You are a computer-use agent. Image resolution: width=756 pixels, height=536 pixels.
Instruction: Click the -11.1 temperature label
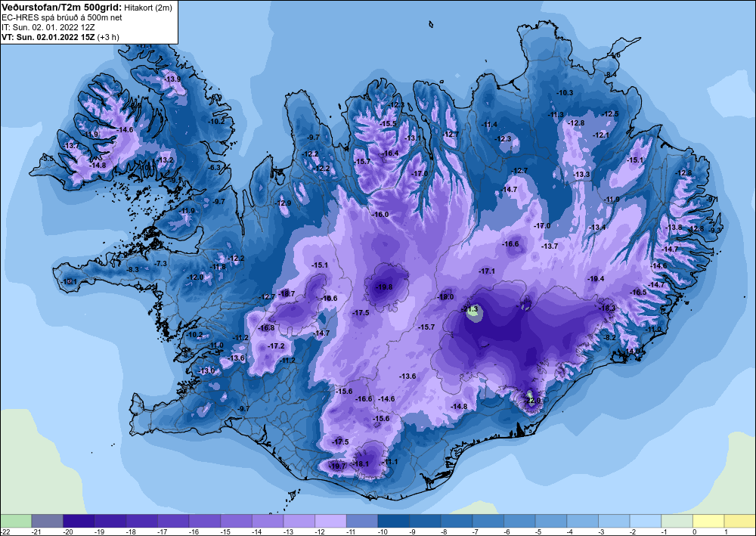tap(389, 462)
